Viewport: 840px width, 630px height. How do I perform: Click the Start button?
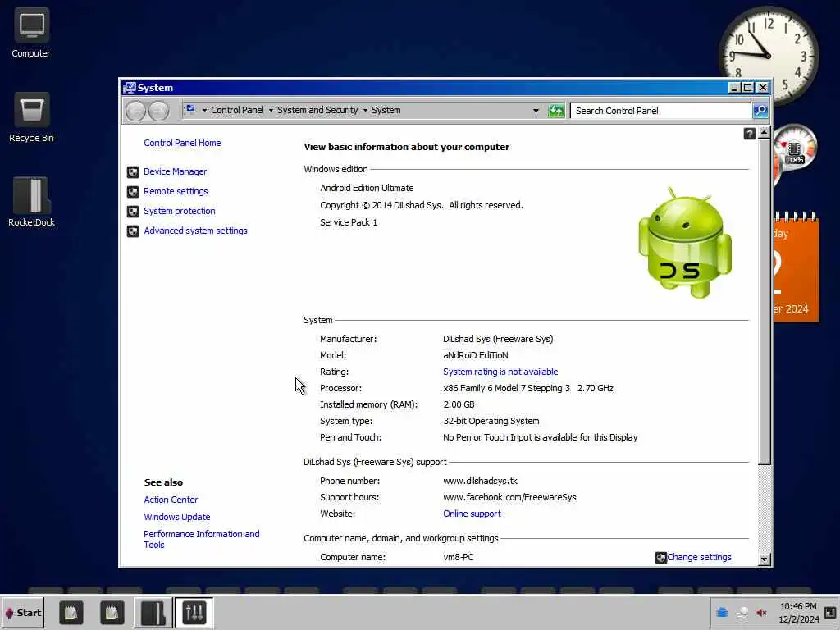[x=22, y=612]
